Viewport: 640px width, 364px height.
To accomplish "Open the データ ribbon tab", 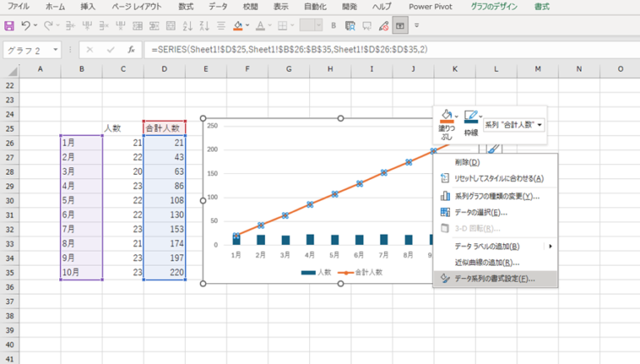I will point(218,7).
